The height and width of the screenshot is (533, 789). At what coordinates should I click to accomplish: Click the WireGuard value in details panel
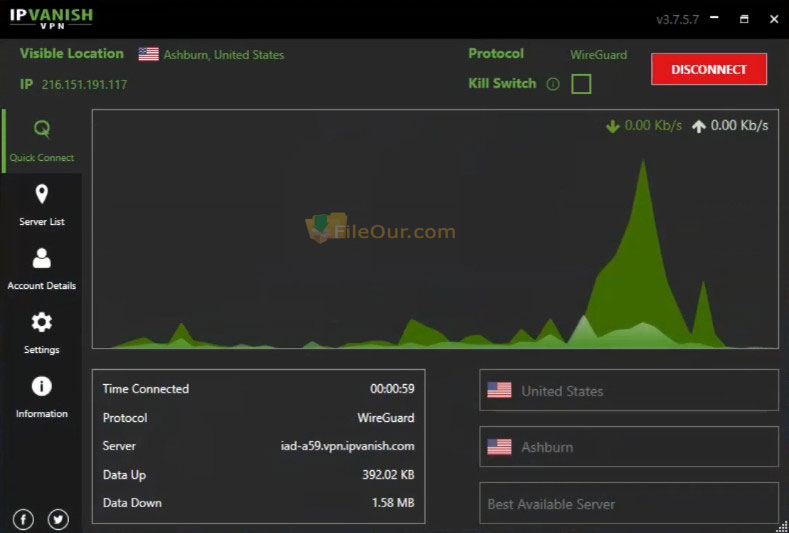pos(386,418)
